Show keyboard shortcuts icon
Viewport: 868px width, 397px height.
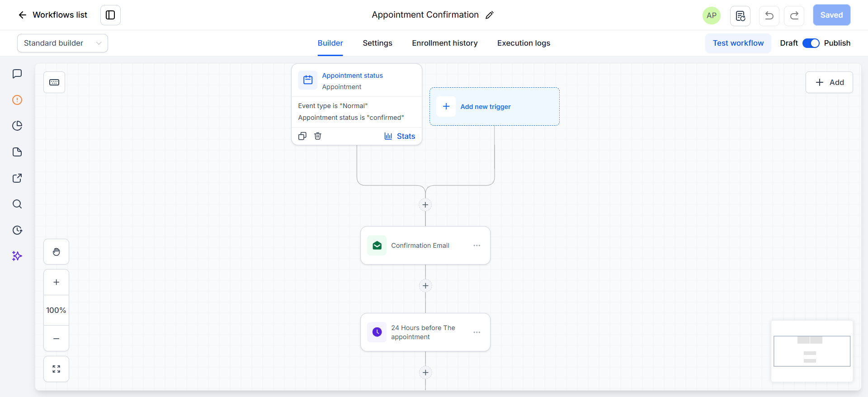click(x=54, y=82)
